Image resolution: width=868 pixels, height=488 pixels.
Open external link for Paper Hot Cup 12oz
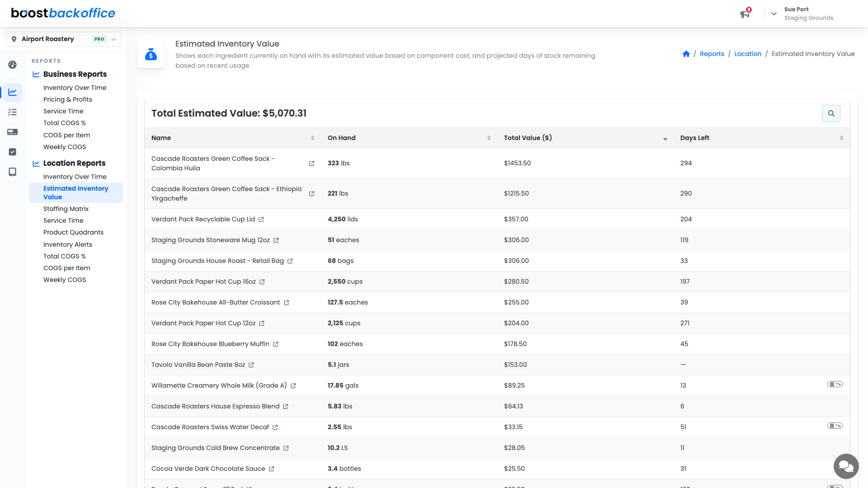tap(261, 324)
